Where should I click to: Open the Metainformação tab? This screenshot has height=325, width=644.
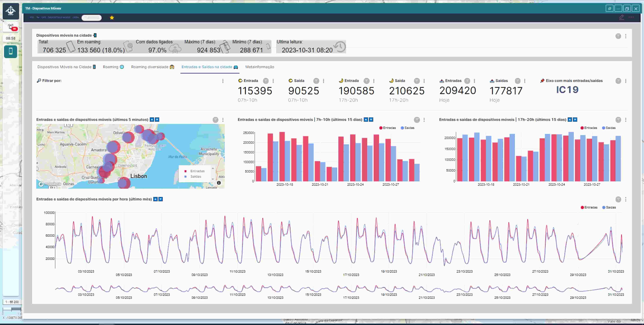point(259,67)
